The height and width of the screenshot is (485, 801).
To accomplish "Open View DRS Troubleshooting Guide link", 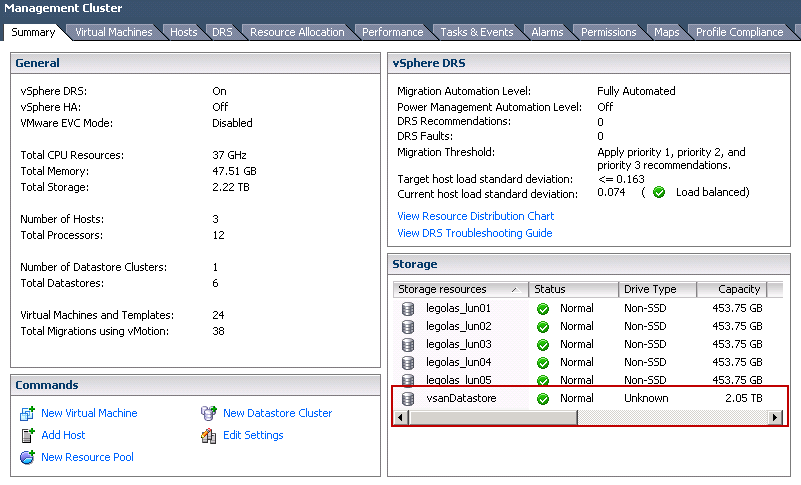I will 474,233.
